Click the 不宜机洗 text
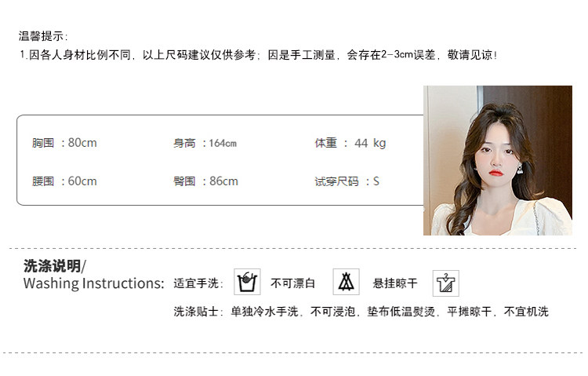588x376 pixels. pyautogui.click(x=526, y=312)
